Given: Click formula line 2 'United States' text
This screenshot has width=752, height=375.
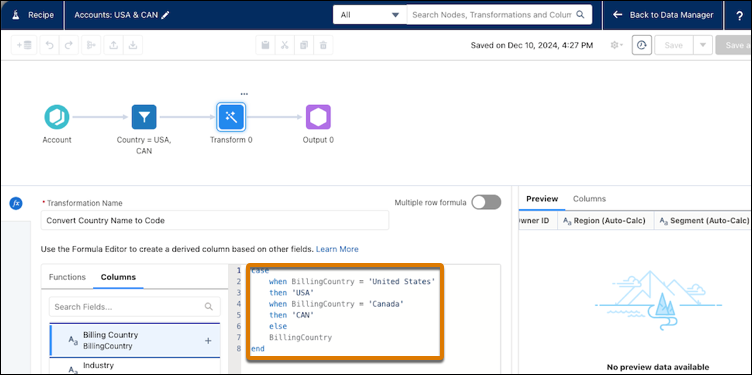Looking at the screenshot, I should tap(401, 281).
